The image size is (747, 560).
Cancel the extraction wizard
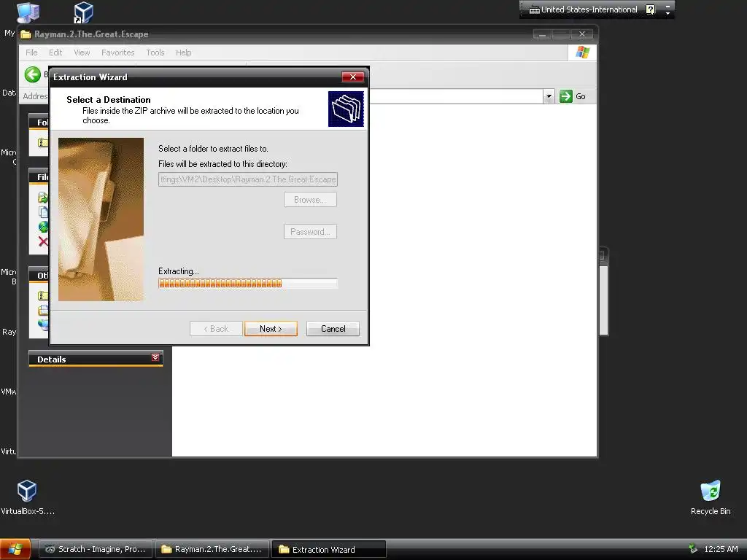coord(333,329)
